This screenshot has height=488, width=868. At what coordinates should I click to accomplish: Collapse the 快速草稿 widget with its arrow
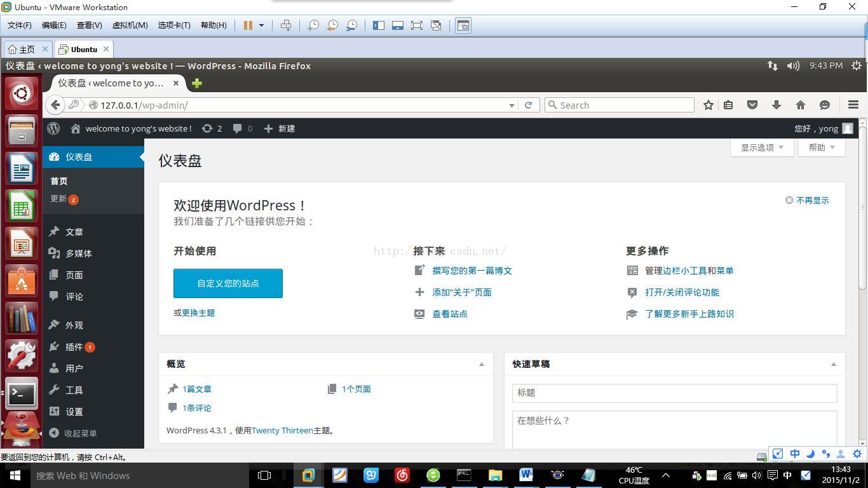tap(834, 364)
